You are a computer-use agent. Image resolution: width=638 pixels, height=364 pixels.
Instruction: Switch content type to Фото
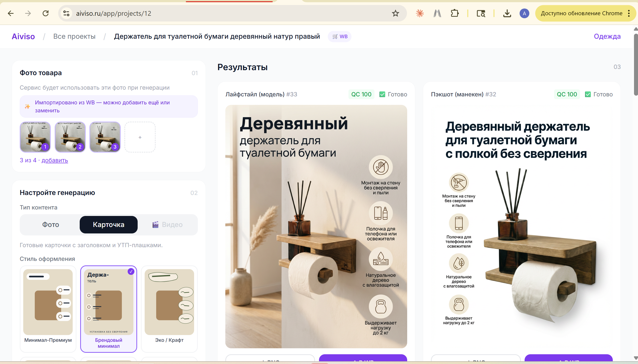click(x=50, y=224)
